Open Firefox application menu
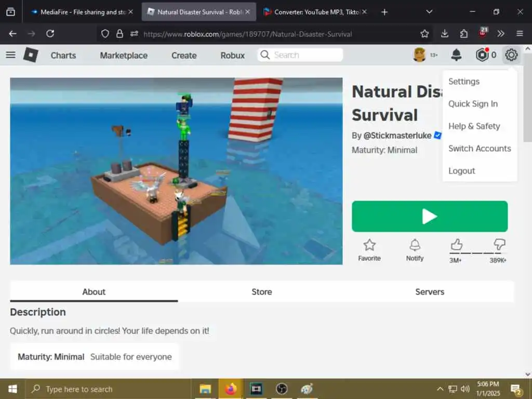Viewport: 532px width, 399px height. tap(520, 34)
